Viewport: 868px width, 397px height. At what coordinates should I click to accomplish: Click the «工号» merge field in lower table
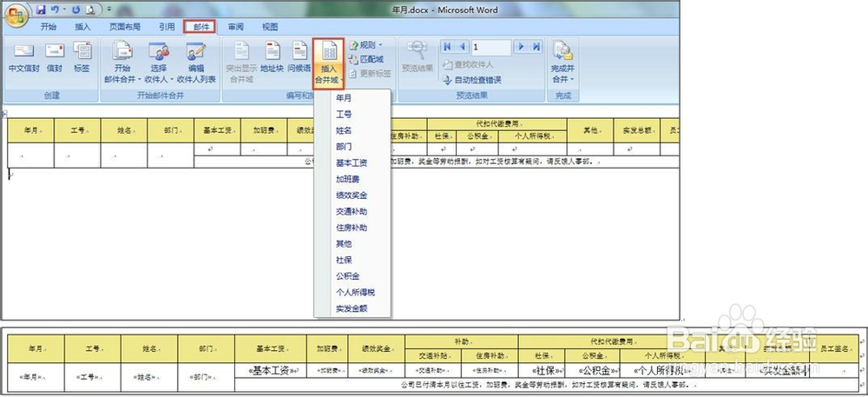[x=89, y=376]
